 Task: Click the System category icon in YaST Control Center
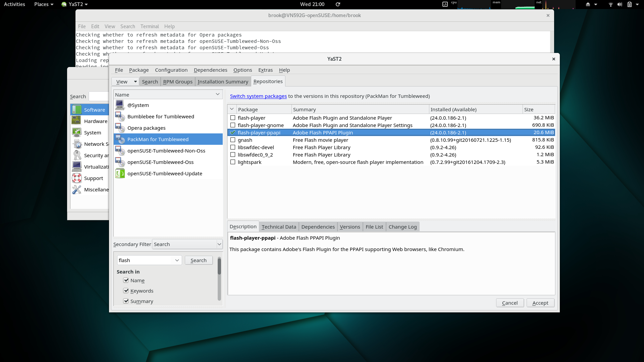pyautogui.click(x=77, y=132)
